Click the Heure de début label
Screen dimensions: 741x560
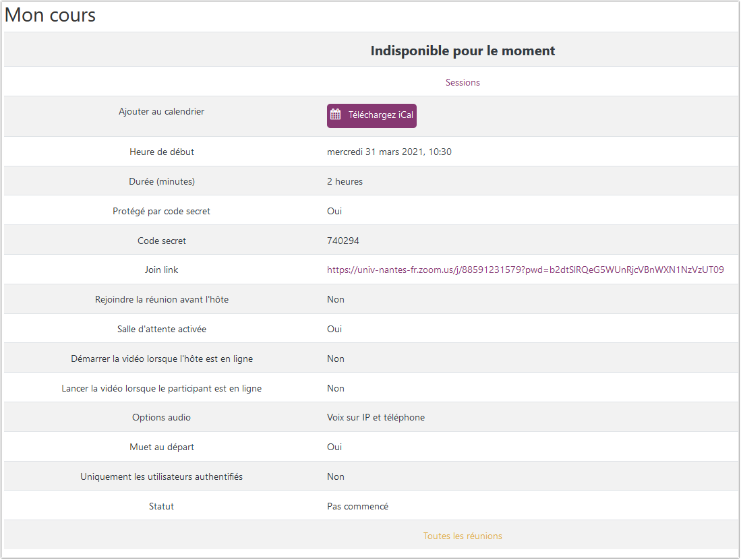pos(162,152)
